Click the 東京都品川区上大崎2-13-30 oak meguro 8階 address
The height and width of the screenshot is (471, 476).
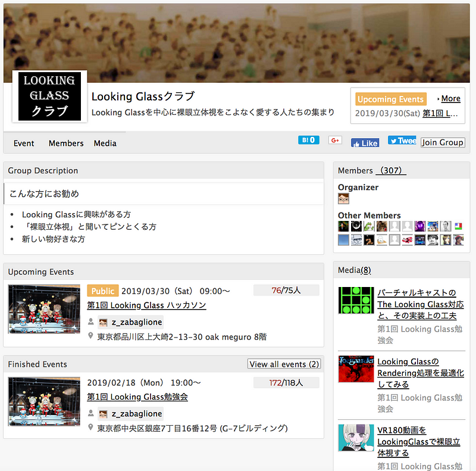pyautogui.click(x=182, y=337)
